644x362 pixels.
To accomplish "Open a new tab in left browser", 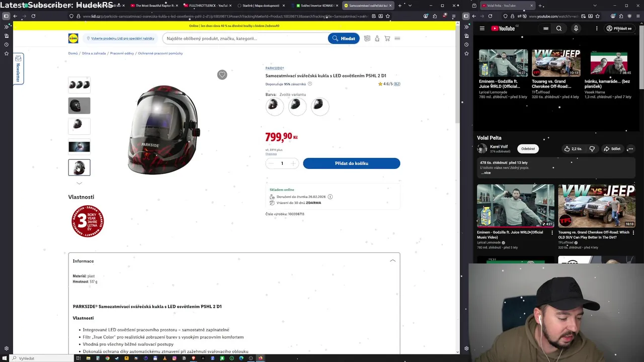I will (x=399, y=6).
